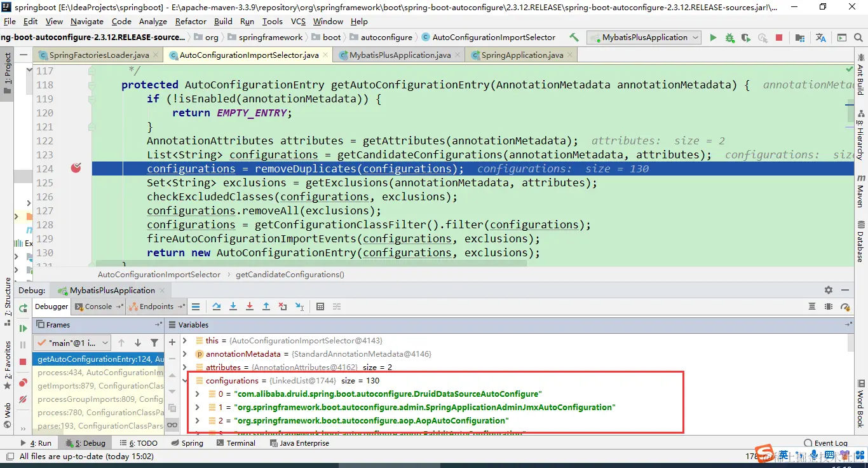Expand configurations element 2
Screen dimensions: 868x468
coord(198,421)
